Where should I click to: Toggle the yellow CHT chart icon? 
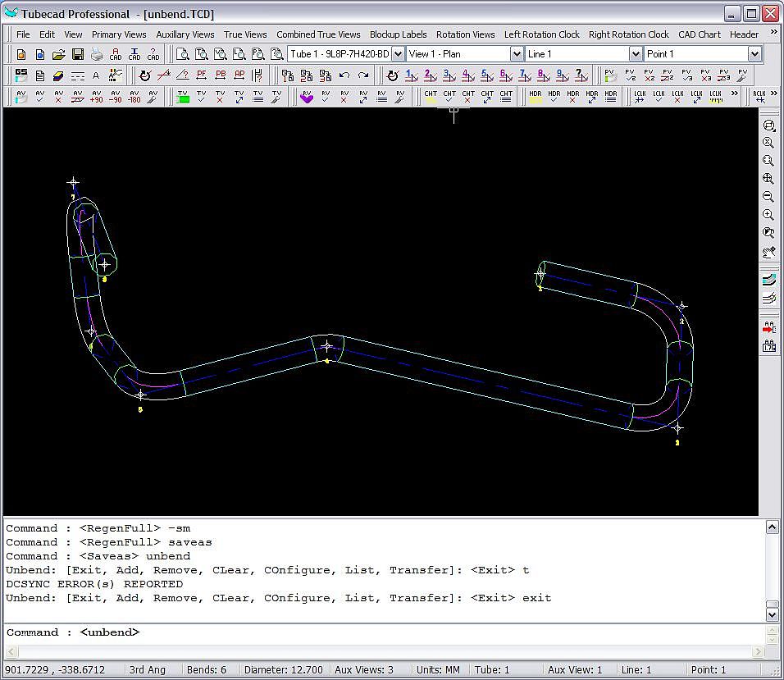click(x=431, y=96)
